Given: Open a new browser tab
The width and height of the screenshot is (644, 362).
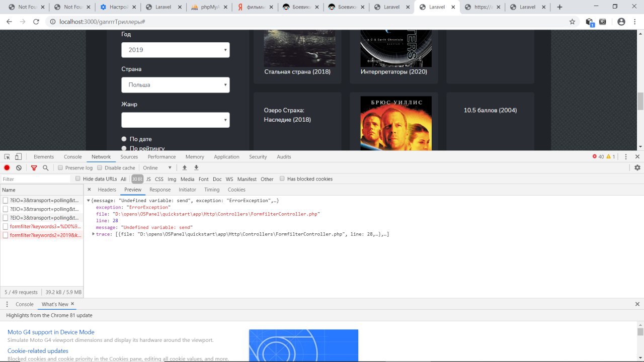Looking at the screenshot, I should (559, 7).
